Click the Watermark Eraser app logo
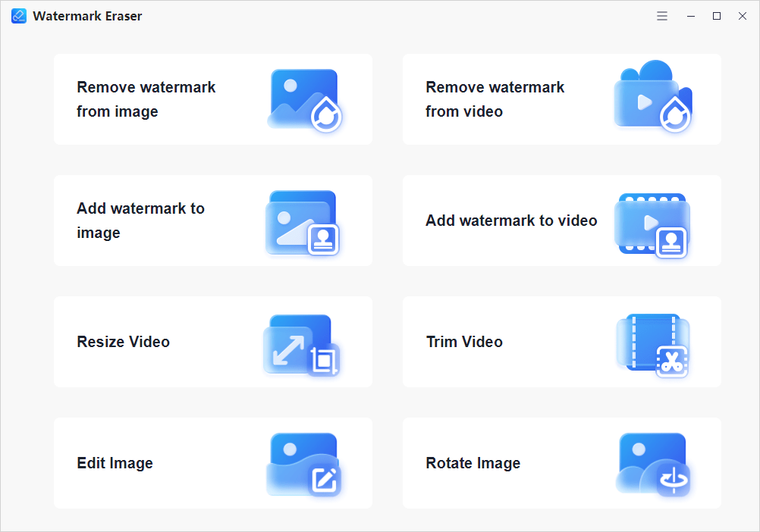 coord(18,15)
